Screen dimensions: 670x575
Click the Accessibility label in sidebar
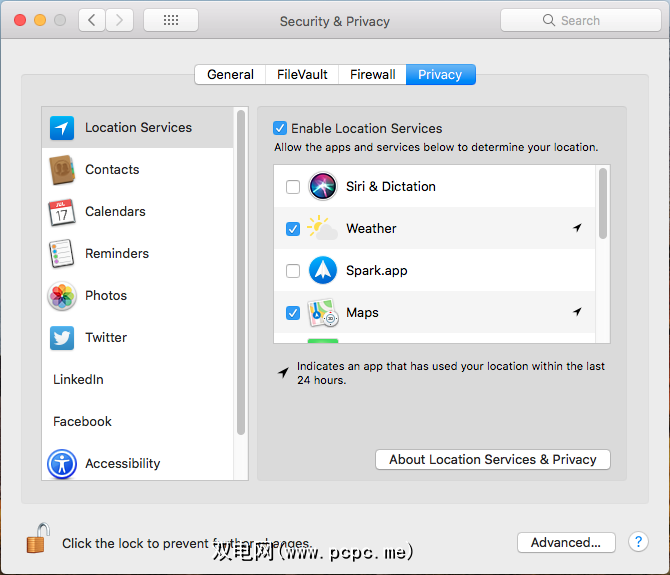point(123,464)
